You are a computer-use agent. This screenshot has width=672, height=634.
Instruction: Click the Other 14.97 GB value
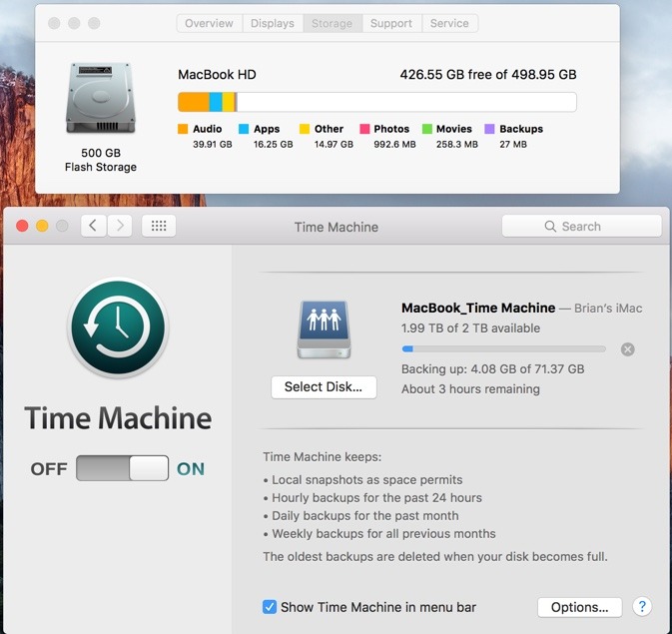point(334,145)
